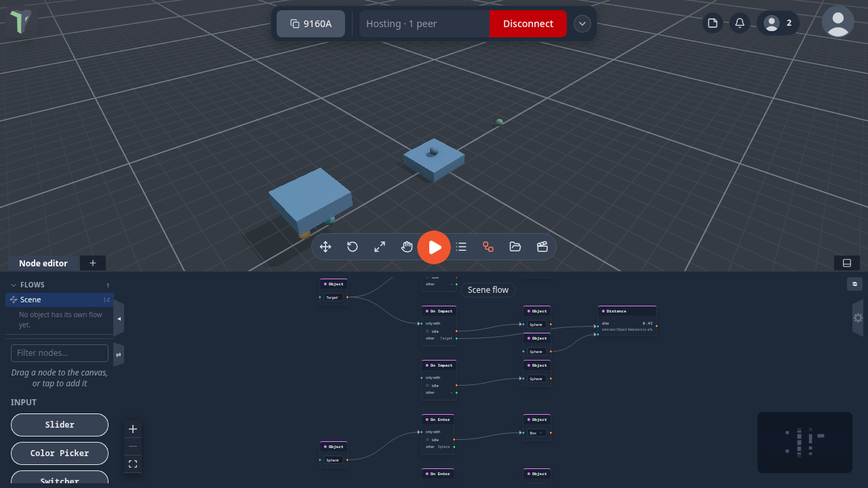Click the Scene flow label pill

[488, 290]
